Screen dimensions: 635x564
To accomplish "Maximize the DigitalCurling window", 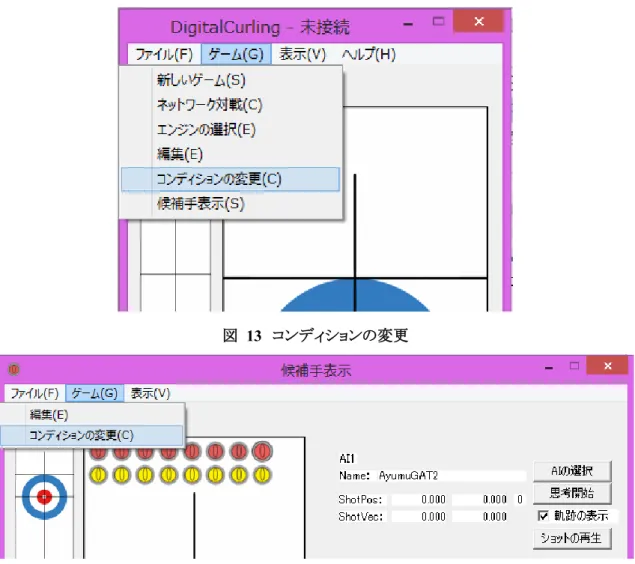I will coord(438,21).
